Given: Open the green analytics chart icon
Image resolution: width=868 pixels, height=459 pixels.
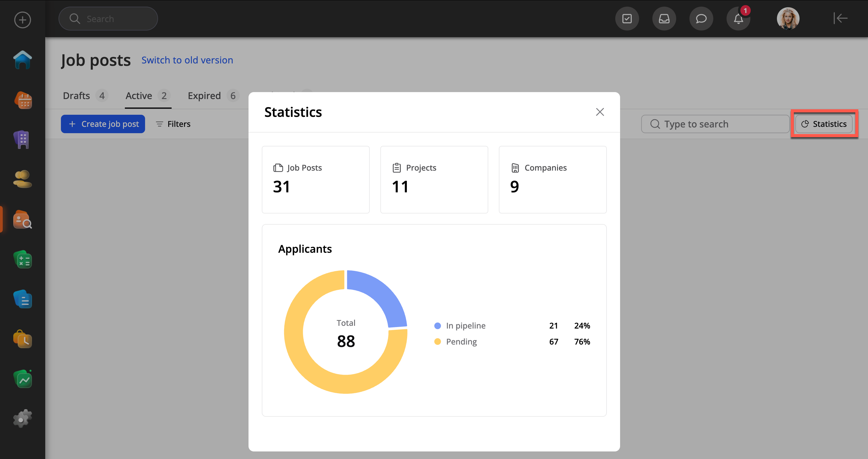Looking at the screenshot, I should tap(23, 379).
